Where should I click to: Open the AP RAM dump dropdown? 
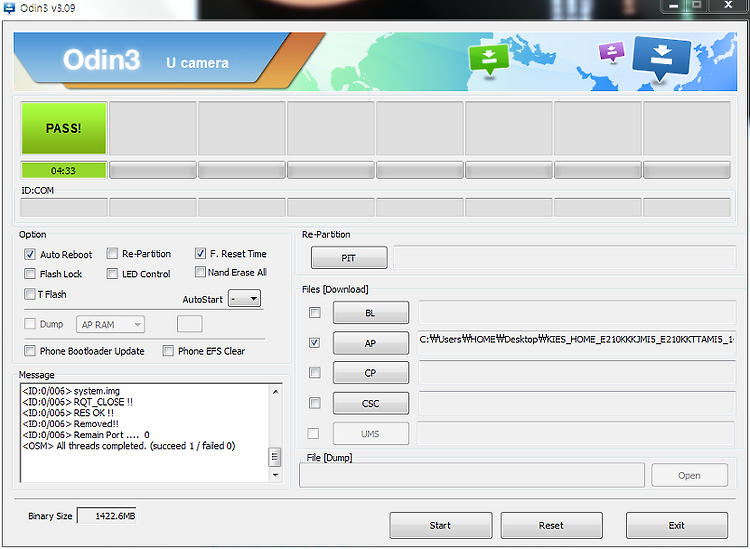click(x=110, y=324)
